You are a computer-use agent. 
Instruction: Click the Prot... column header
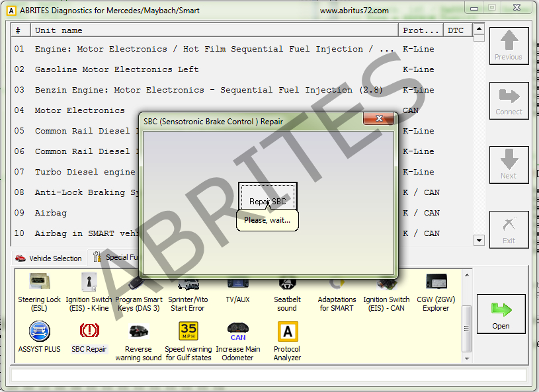point(421,30)
